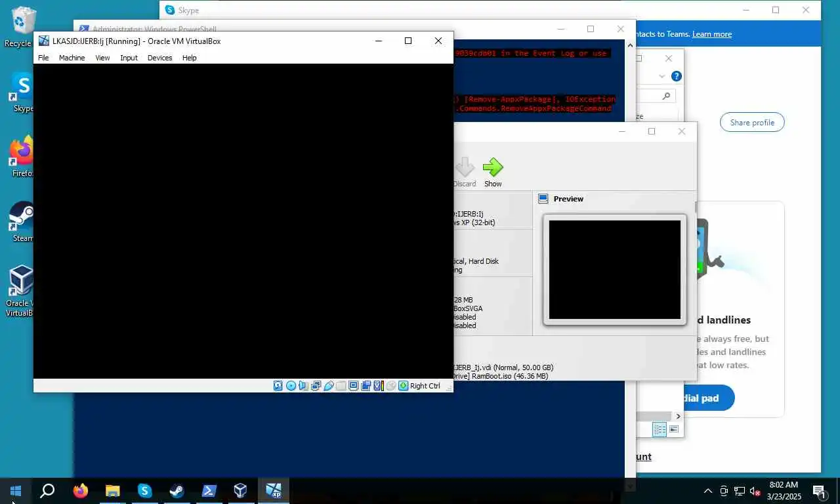This screenshot has width=840, height=504.
Task: Select the Steam desktop shortcut
Action: click(x=22, y=222)
